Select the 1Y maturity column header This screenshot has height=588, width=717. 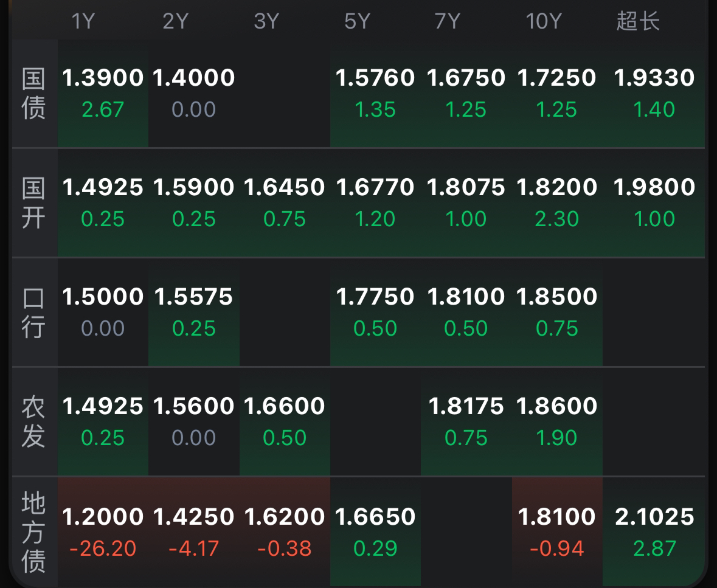83,21
